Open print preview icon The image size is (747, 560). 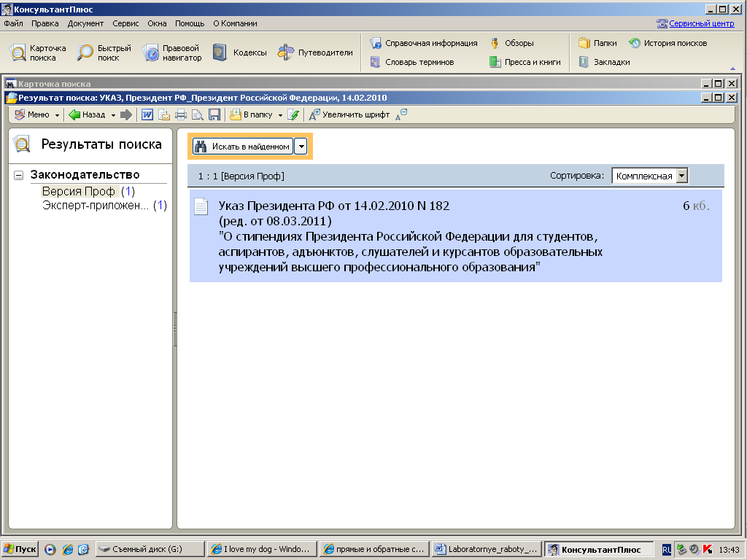click(197, 114)
